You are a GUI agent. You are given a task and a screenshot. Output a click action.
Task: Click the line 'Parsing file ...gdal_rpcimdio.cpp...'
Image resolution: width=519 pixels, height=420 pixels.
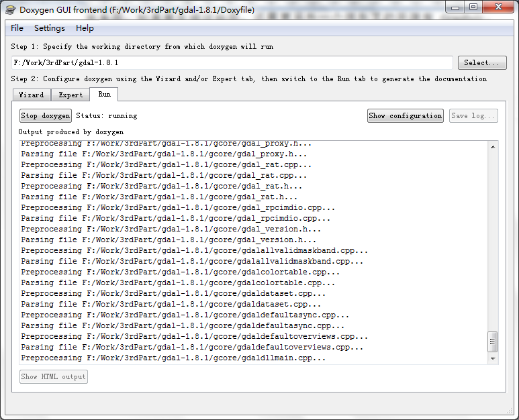176,218
